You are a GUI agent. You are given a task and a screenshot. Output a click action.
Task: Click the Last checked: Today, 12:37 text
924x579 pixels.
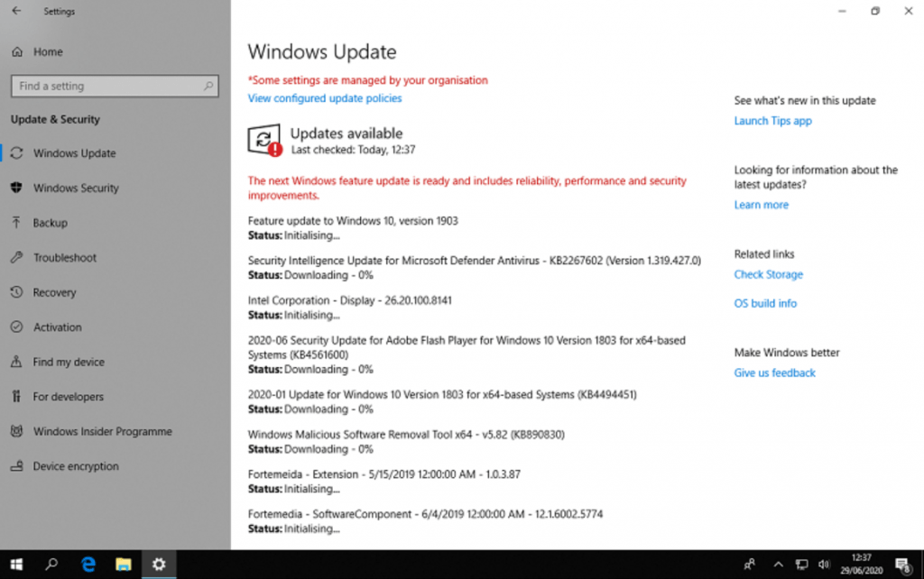(x=353, y=151)
